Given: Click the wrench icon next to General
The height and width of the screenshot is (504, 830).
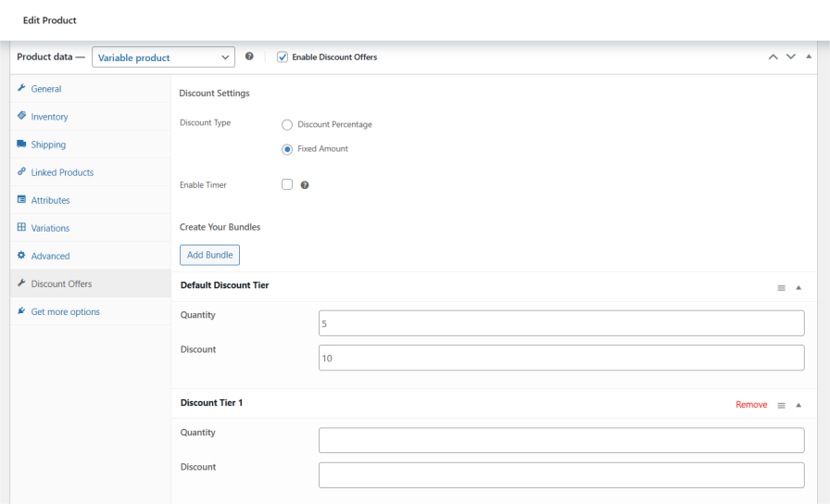Looking at the screenshot, I should (21, 88).
